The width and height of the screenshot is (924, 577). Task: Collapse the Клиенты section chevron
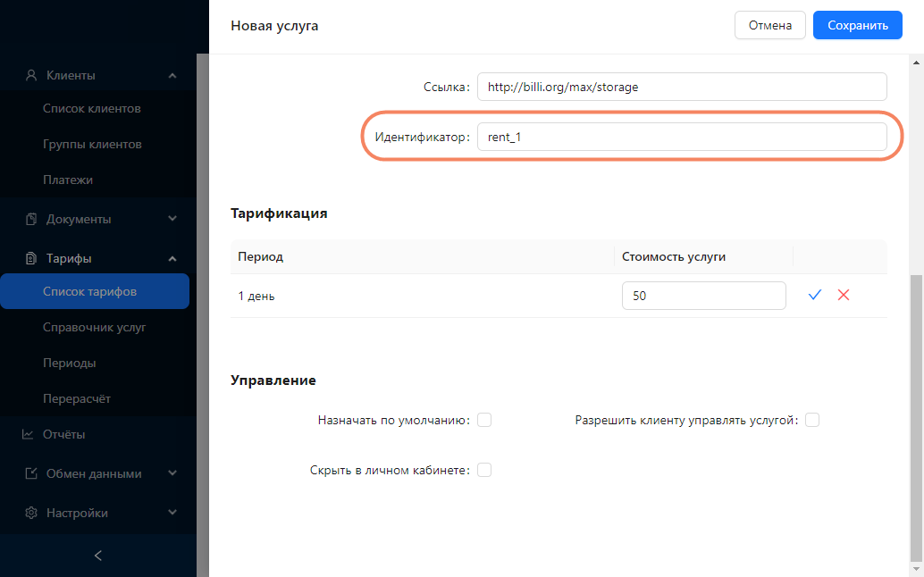coord(172,76)
